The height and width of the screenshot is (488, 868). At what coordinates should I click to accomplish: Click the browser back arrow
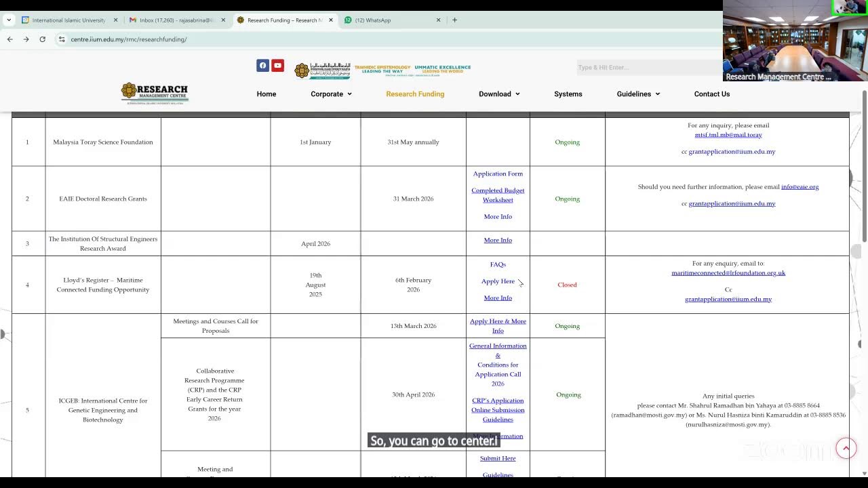pos(9,39)
